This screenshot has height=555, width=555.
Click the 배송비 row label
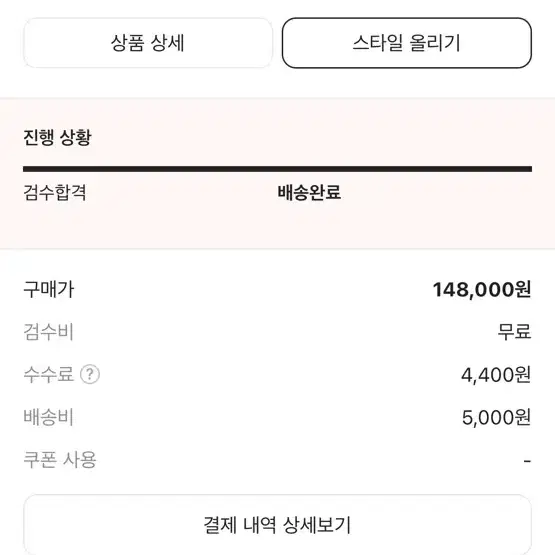point(48,417)
